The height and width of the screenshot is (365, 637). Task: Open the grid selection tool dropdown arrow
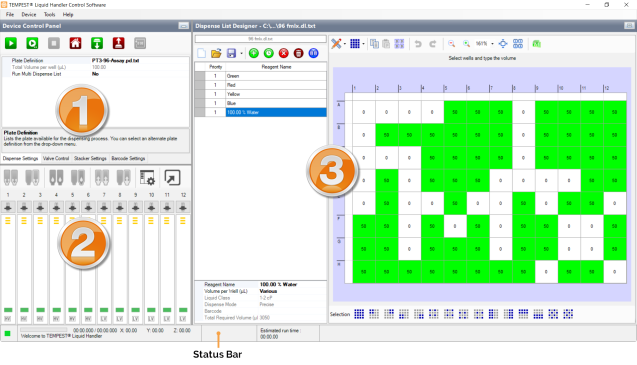coord(363,44)
